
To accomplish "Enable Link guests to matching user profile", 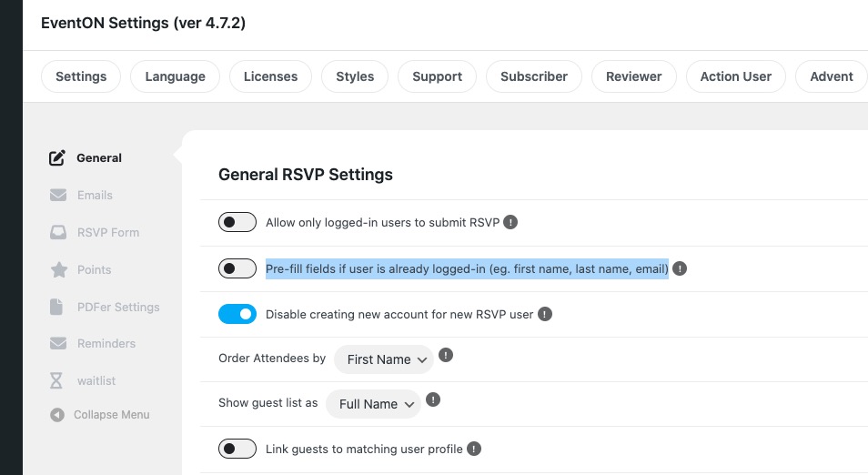I will (237, 449).
